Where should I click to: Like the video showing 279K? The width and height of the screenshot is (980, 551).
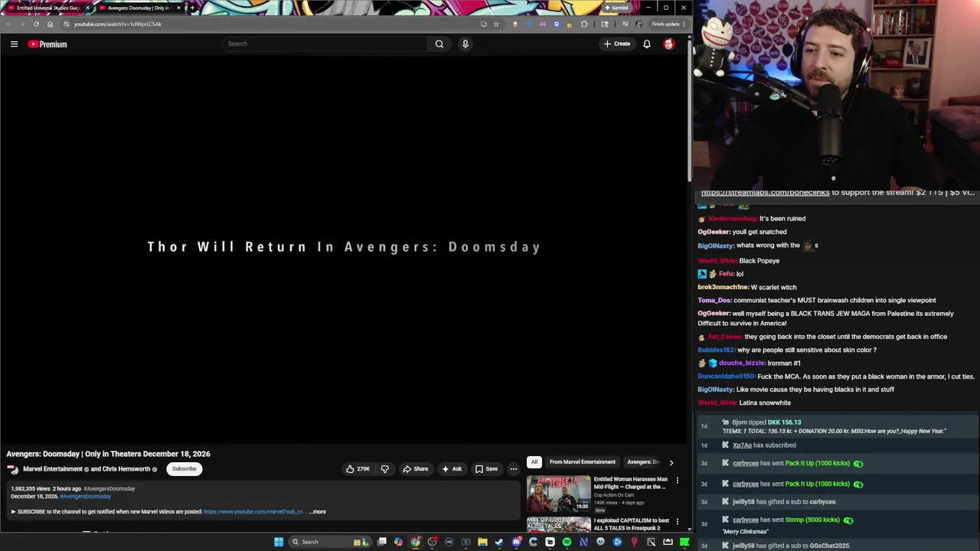pos(358,469)
